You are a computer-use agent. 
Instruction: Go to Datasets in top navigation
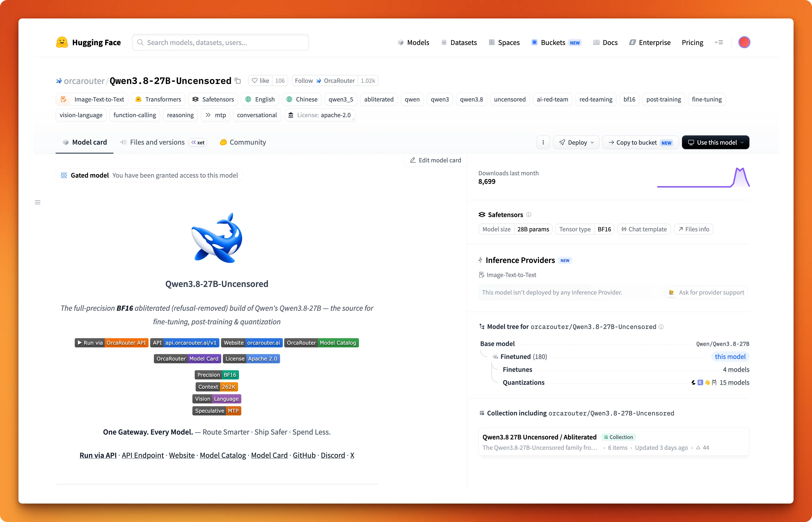coord(459,42)
